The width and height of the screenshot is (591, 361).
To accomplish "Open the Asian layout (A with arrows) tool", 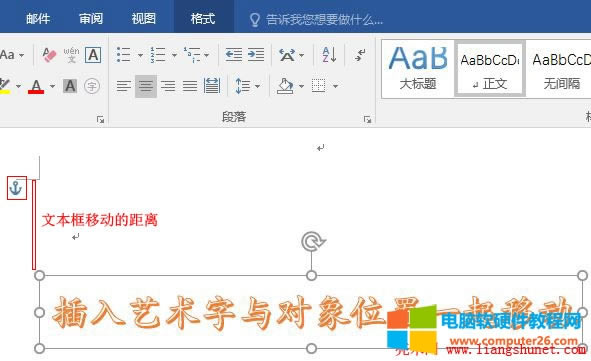I will point(287,55).
